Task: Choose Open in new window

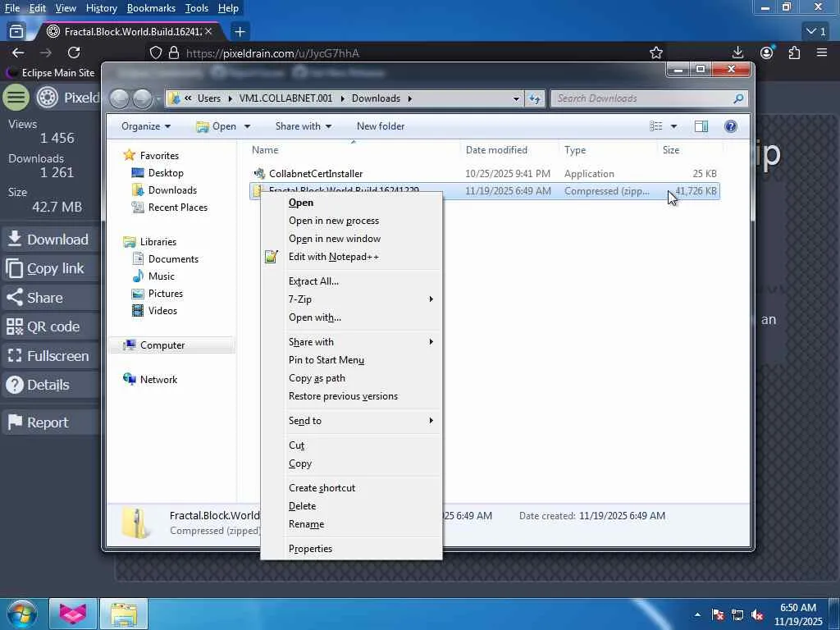Action: [x=335, y=239]
